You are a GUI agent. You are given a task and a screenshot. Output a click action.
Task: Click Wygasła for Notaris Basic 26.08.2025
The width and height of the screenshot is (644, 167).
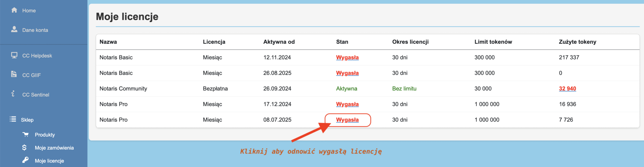[x=347, y=73]
